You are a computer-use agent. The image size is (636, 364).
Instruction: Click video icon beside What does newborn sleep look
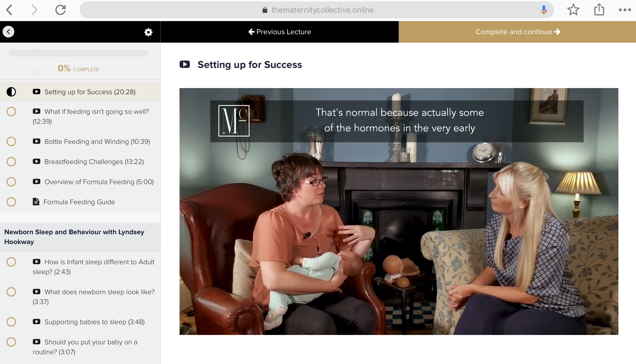(37, 292)
